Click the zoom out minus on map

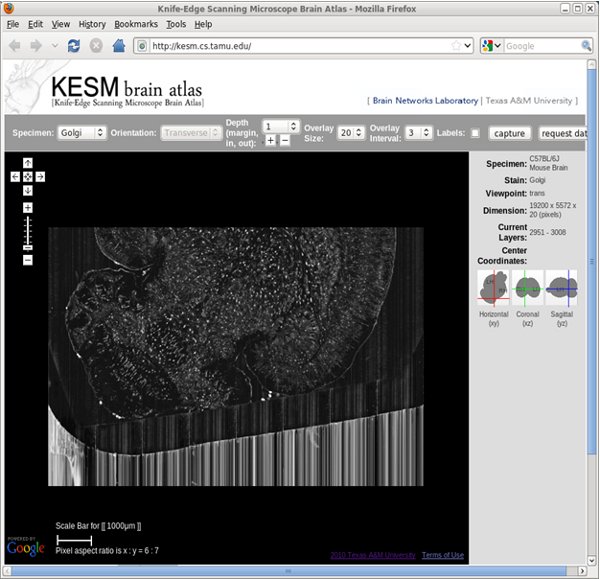pyautogui.click(x=28, y=260)
